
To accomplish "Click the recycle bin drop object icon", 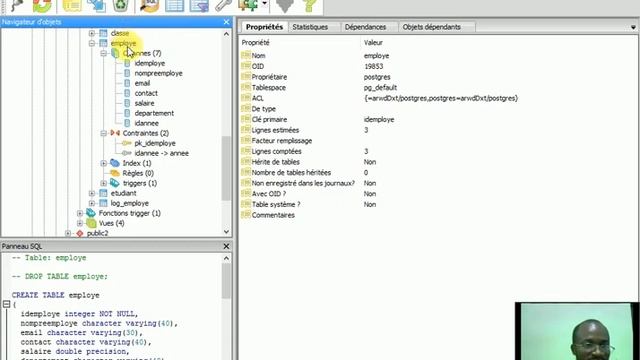I will pyautogui.click(x=120, y=5).
